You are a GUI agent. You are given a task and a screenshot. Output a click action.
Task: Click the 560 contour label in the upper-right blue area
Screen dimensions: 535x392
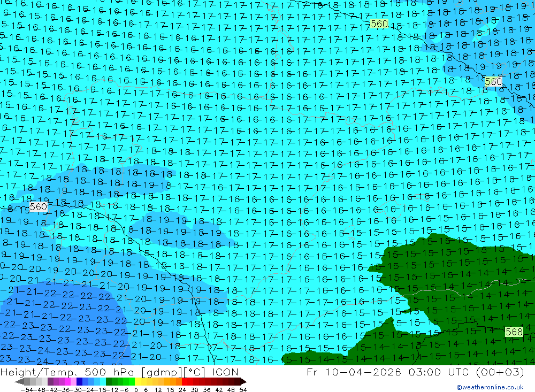click(x=493, y=81)
